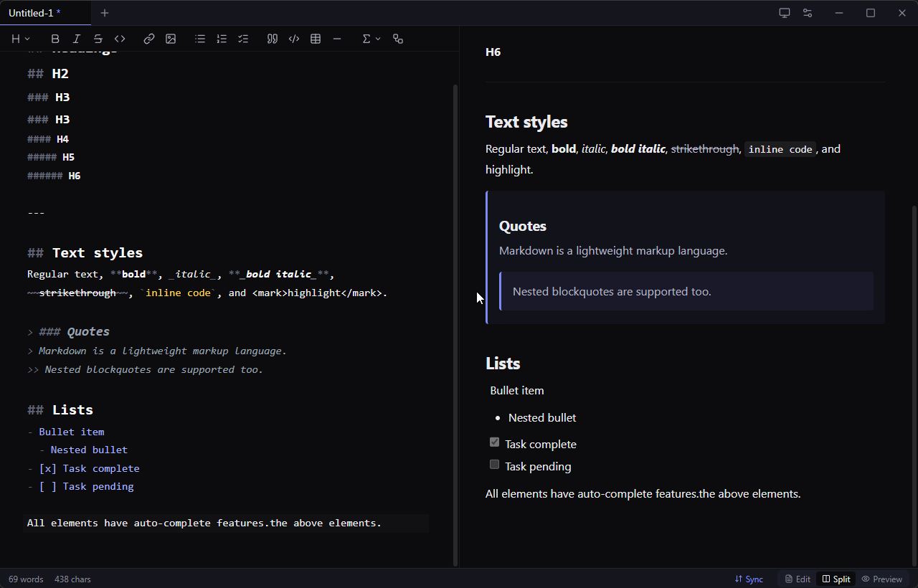Toggle bold formatting
Image resolution: width=918 pixels, height=588 pixels.
(x=55, y=39)
